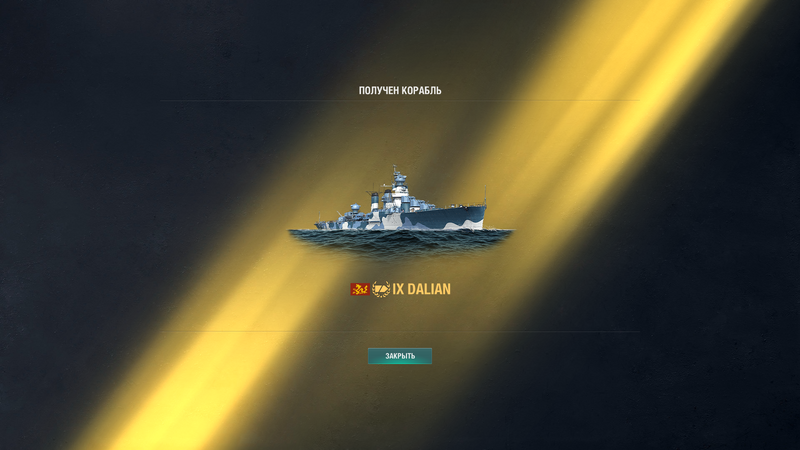Click the IX tier numeral
This screenshot has height=450, width=800.
(x=398, y=289)
